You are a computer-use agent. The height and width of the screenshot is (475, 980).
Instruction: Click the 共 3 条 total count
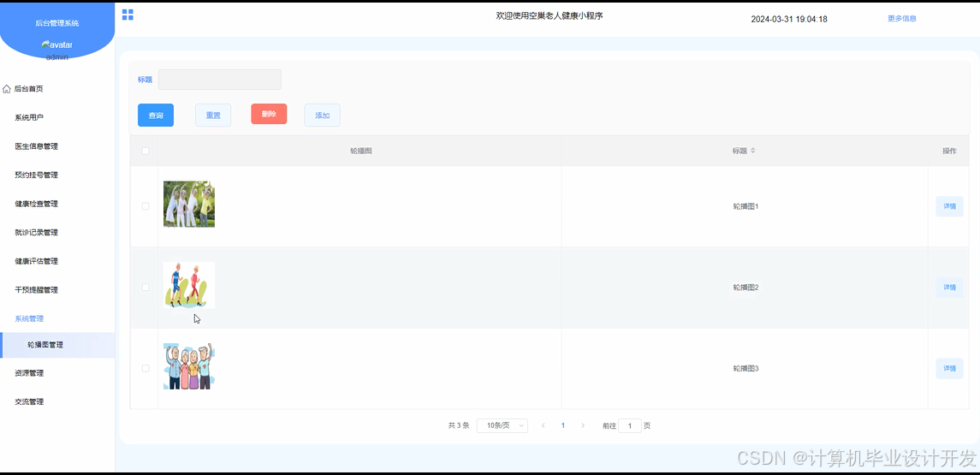coord(459,425)
